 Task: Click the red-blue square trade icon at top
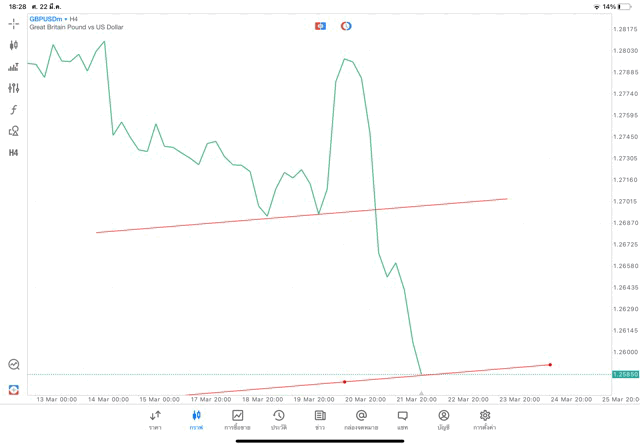(x=320, y=26)
